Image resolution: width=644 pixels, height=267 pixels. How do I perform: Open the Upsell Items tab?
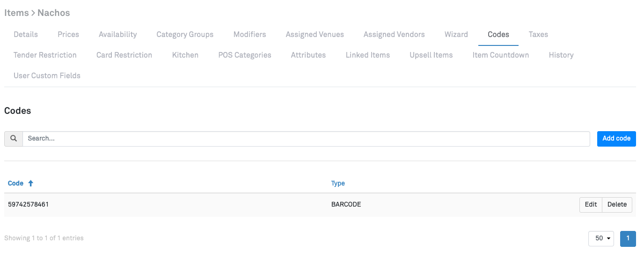click(431, 55)
